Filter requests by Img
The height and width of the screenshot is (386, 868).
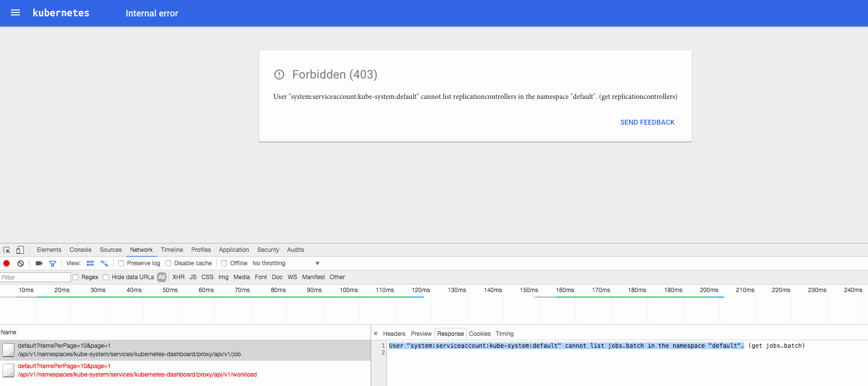[224, 277]
